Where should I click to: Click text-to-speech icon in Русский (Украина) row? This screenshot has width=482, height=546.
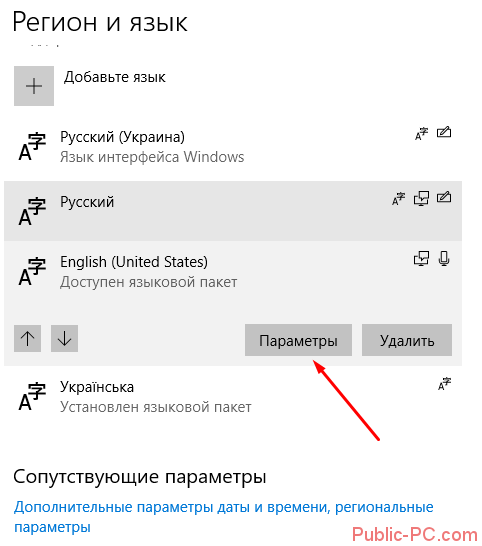(421, 134)
